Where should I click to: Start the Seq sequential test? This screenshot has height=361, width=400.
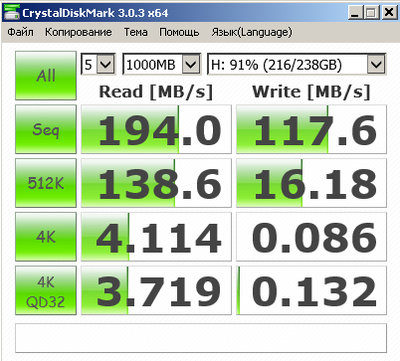pos(46,129)
